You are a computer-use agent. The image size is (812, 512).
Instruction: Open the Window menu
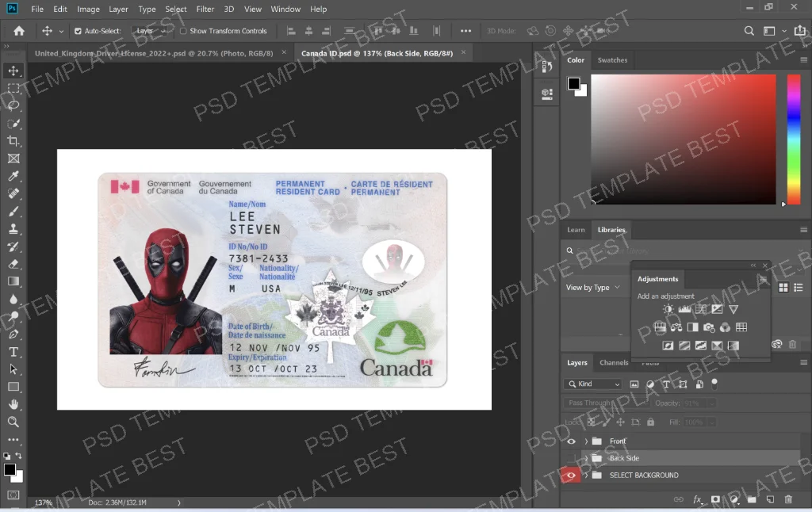coord(285,9)
